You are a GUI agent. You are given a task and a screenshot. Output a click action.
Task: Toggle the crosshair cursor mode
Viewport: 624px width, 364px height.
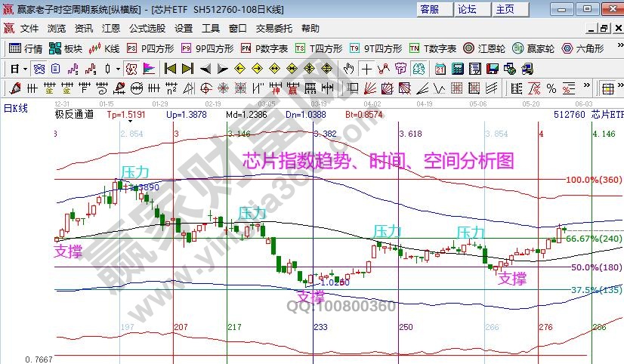[x=366, y=69]
